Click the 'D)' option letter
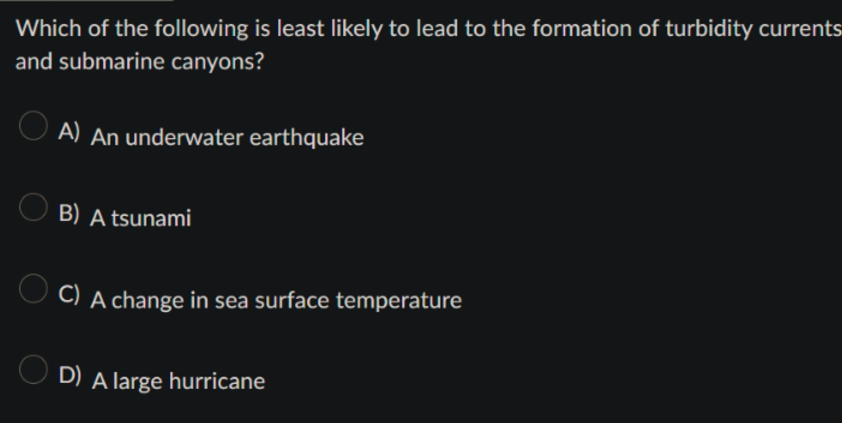Screen dimensions: 842x423 point(70,375)
